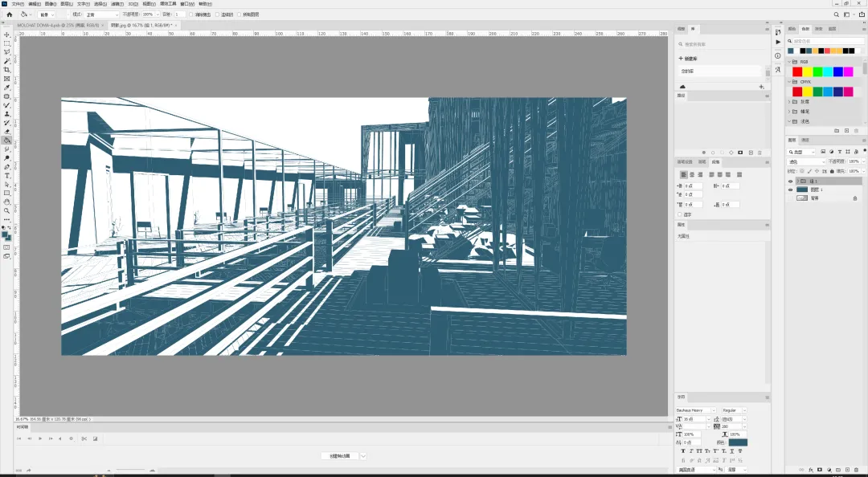868x477 pixels.
Task: Pick the magenta swatch in RGB group
Action: click(849, 71)
